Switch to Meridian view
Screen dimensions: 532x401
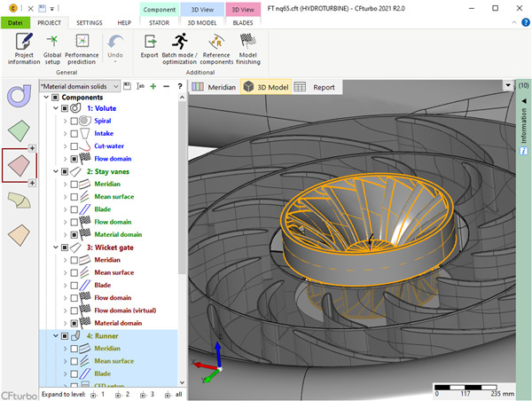click(x=214, y=87)
